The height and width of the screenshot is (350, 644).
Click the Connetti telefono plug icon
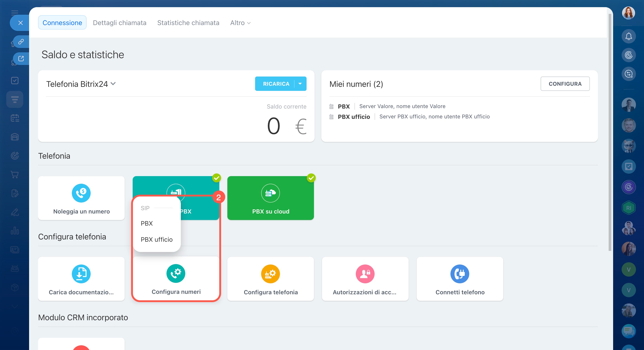pyautogui.click(x=459, y=274)
